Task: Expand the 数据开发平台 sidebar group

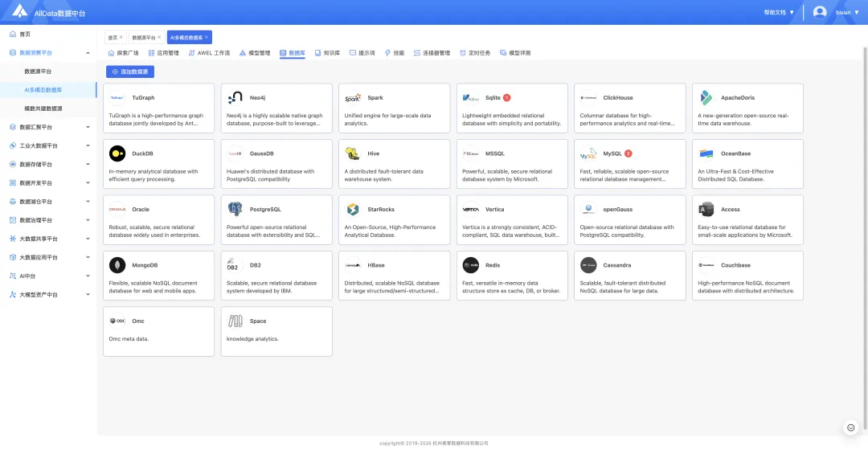Action: (88, 182)
